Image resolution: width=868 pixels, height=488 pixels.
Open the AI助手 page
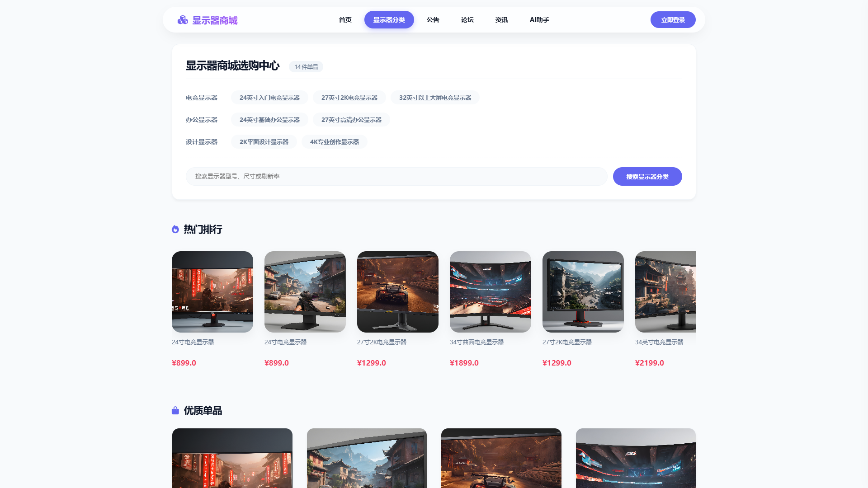click(x=539, y=20)
